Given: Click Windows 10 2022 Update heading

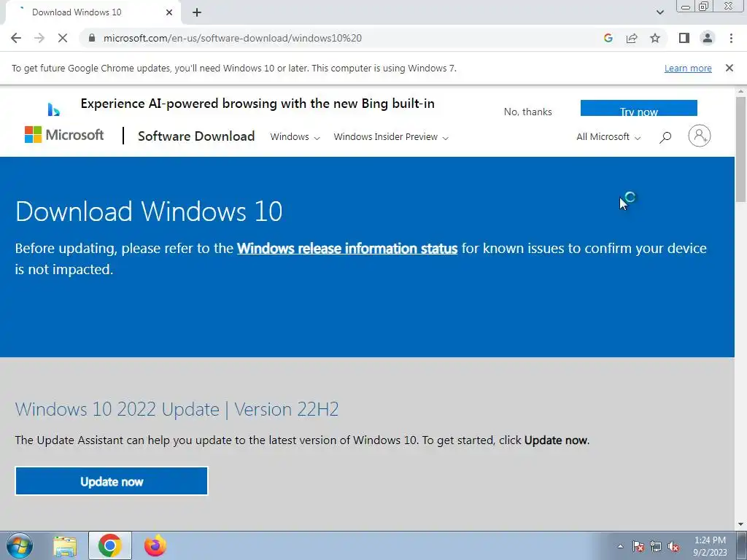Looking at the screenshot, I should coord(177,409).
